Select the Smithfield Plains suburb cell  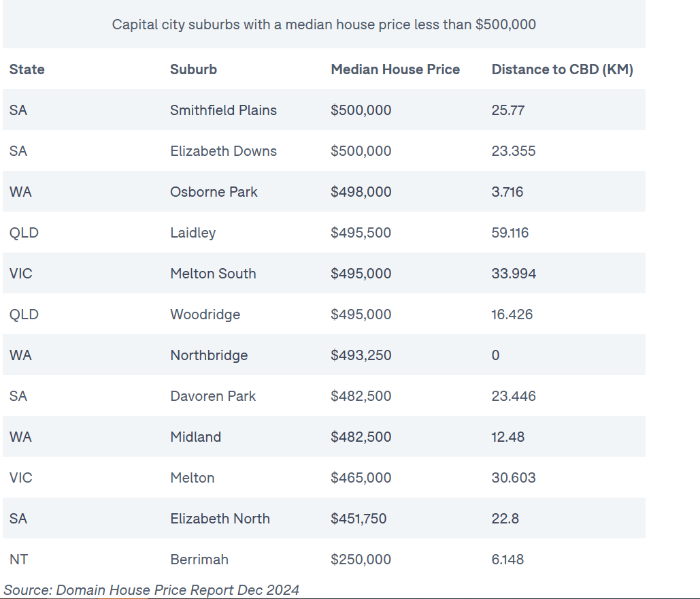coord(223,110)
